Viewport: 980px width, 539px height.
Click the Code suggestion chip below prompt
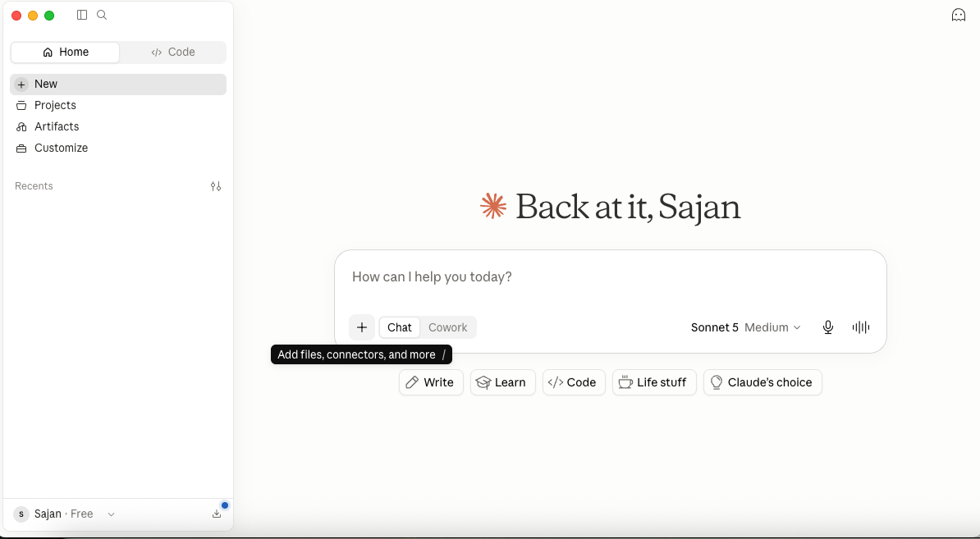coord(574,382)
